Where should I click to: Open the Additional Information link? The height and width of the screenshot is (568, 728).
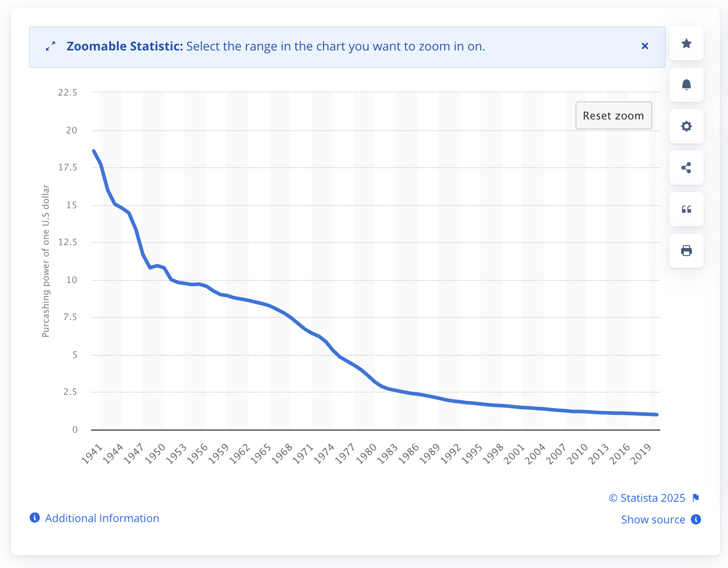coord(102,518)
